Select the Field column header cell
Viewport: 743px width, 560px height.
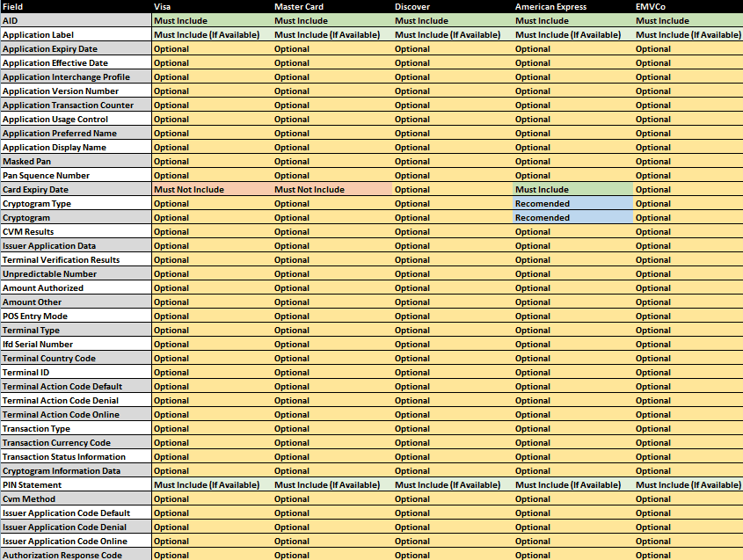click(x=76, y=7)
